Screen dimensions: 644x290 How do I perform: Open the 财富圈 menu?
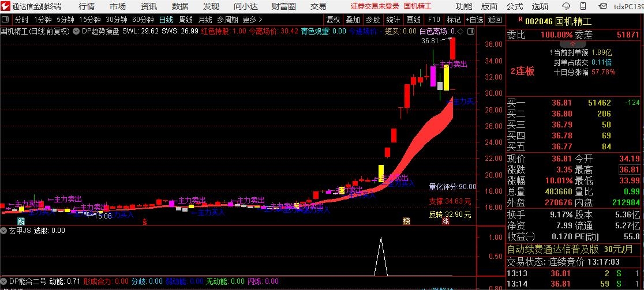[284, 6]
